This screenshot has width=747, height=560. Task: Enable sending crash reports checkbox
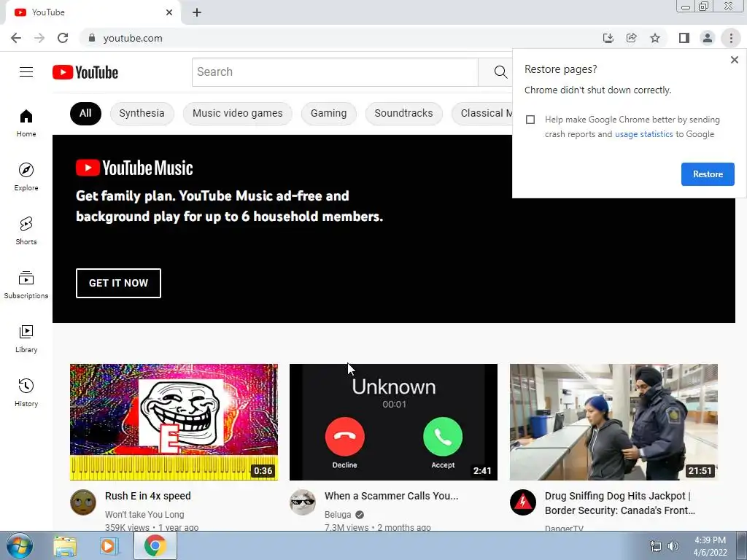(x=530, y=120)
